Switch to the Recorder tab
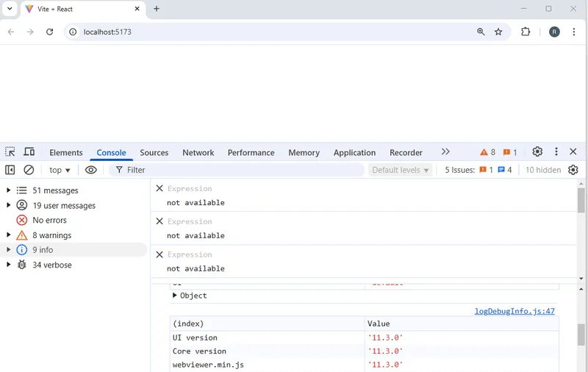 (406, 153)
